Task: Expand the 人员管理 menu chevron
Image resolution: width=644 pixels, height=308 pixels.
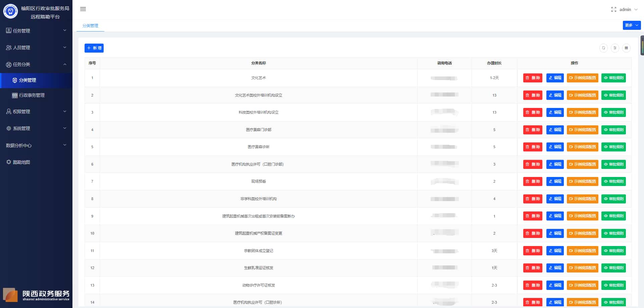Action: pyautogui.click(x=65, y=47)
